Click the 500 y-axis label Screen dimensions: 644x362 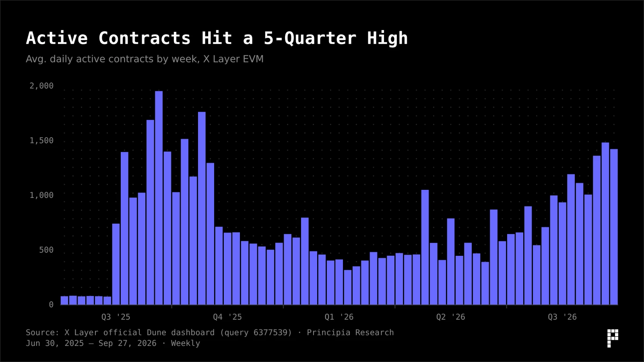46,250
